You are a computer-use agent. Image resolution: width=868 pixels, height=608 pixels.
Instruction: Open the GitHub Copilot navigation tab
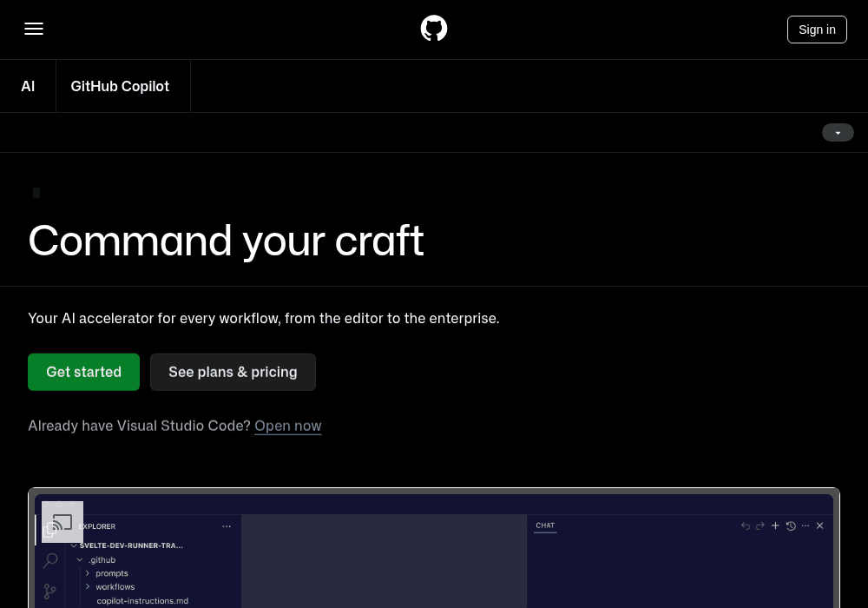point(120,86)
